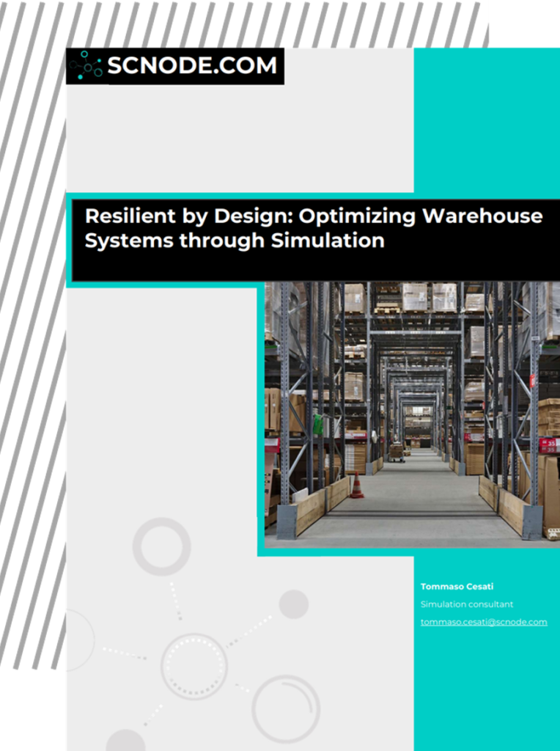Select the large grey ring above dotted line
Screen dimensions: 560x751
[x=161, y=546]
